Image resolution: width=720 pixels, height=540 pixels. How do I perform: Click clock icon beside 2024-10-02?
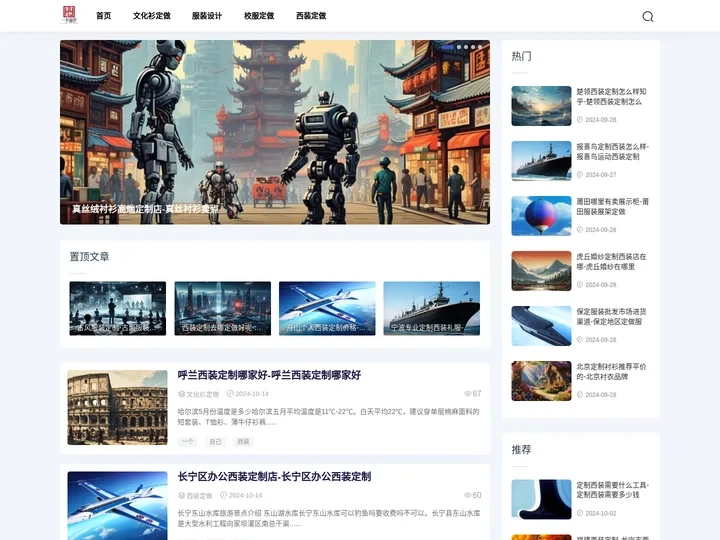coord(580,513)
